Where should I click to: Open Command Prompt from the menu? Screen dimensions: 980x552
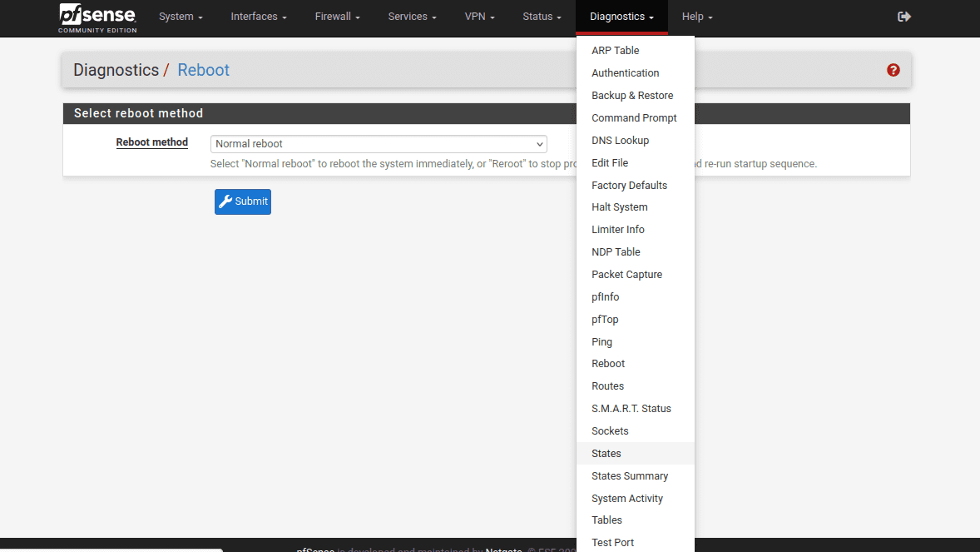point(634,118)
